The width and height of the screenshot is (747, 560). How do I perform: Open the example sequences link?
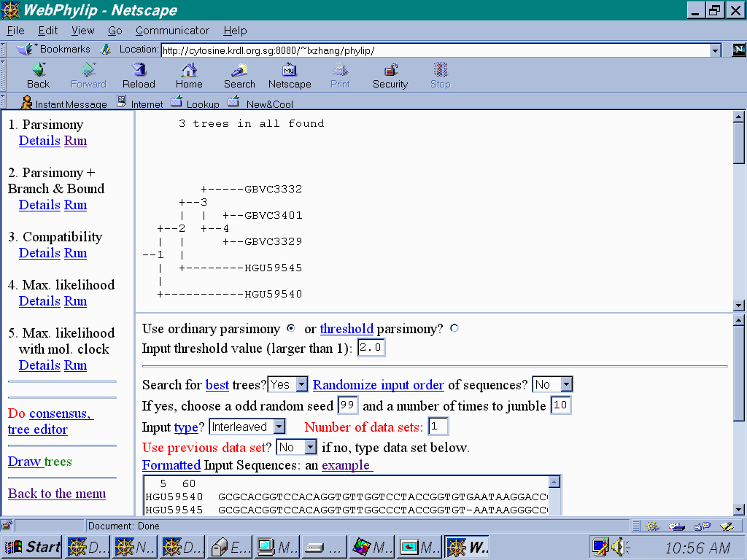[346, 464]
